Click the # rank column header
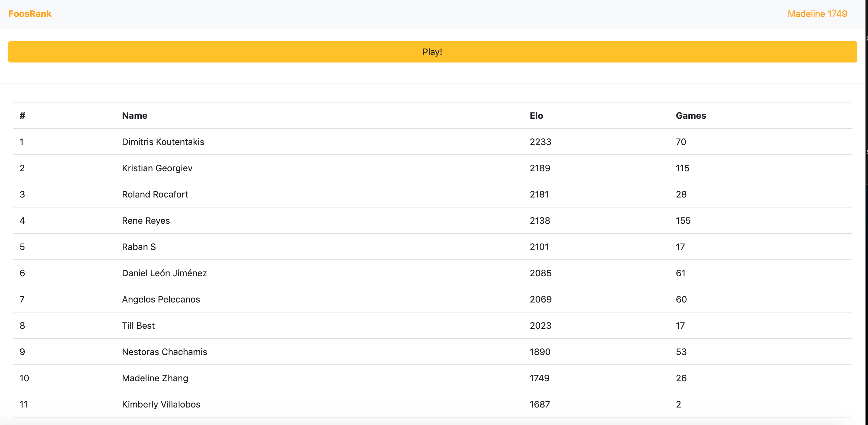 (22, 116)
